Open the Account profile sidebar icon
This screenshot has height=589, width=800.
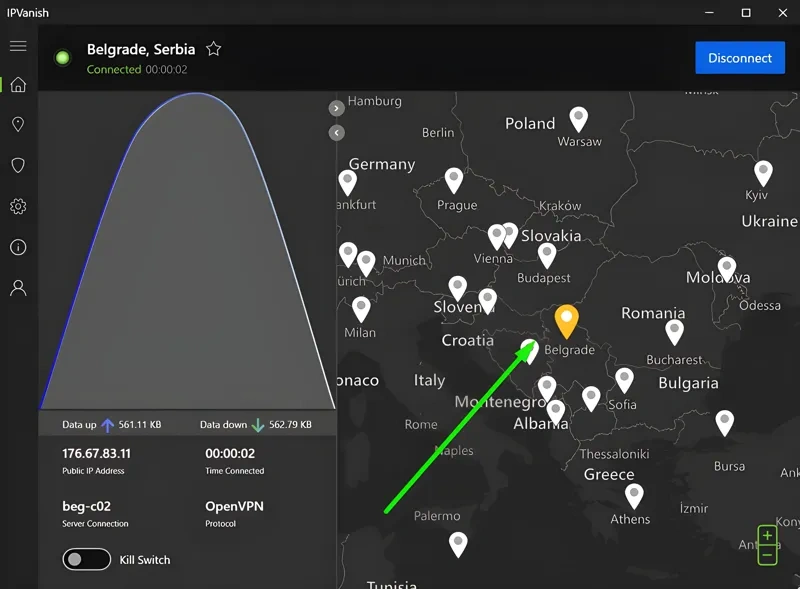click(18, 288)
